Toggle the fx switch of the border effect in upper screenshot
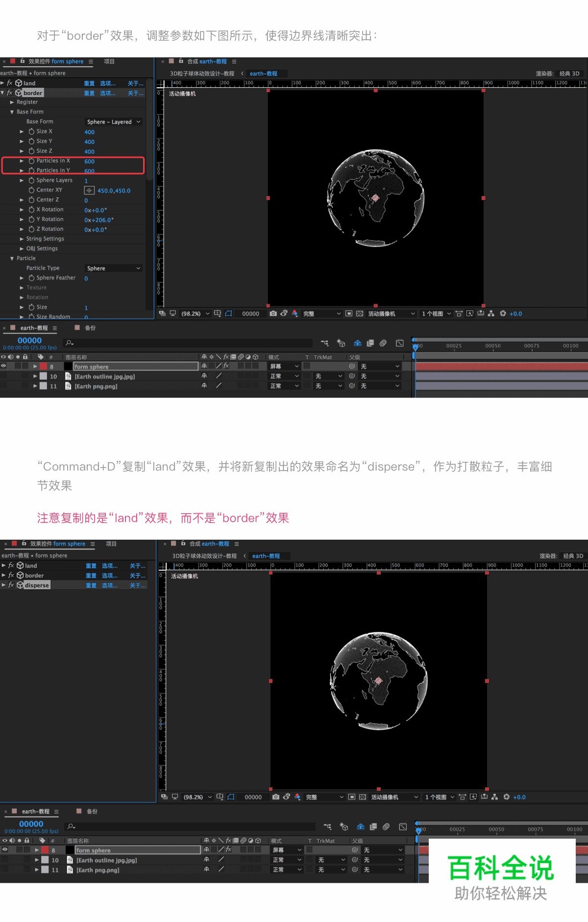 (x=9, y=93)
